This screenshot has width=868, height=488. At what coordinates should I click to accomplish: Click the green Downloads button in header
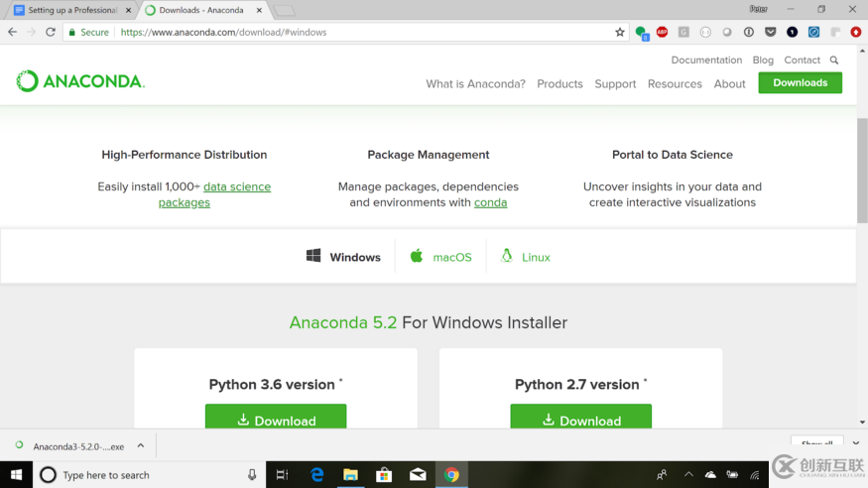[x=800, y=83]
